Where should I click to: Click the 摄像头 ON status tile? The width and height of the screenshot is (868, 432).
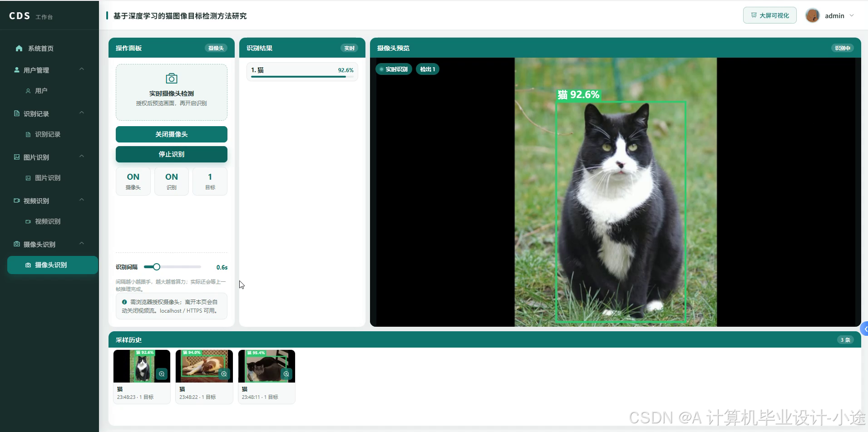pos(133,182)
